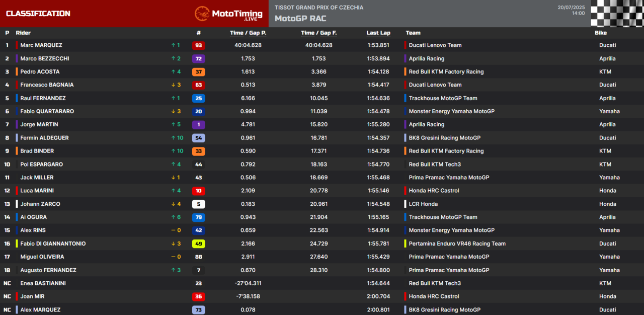Select rider Fabio DI GIANNANTONIO
Screen dimensions: 644x315
(53, 244)
